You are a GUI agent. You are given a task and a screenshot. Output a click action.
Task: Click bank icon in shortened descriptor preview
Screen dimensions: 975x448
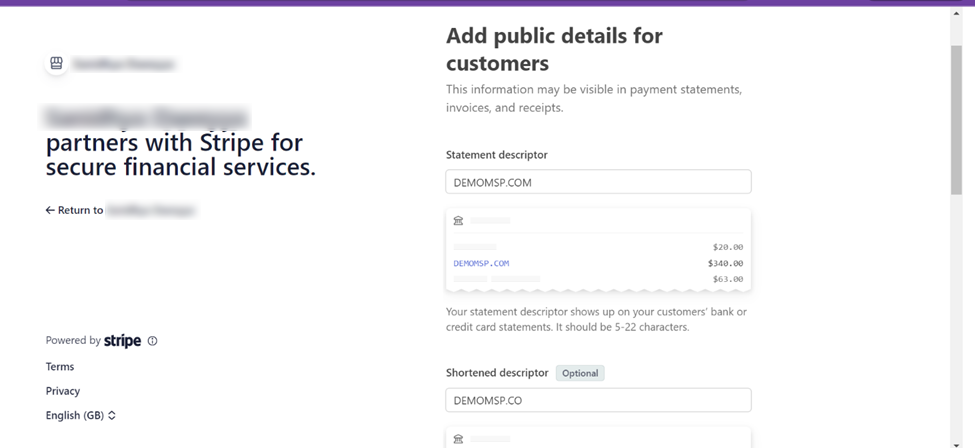[458, 439]
